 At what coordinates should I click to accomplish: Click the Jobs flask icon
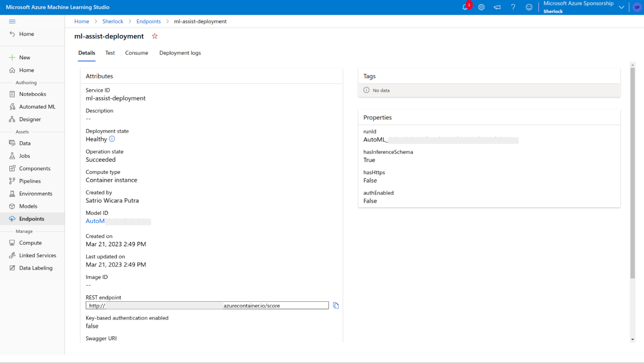(x=12, y=156)
